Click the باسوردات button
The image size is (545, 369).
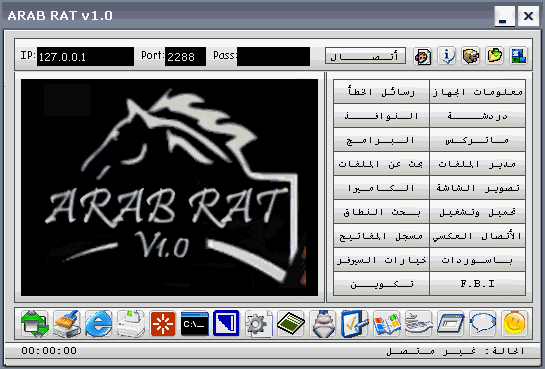click(477, 260)
